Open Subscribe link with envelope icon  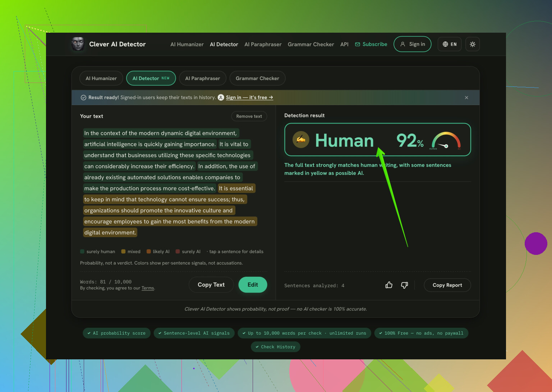pyautogui.click(x=371, y=44)
